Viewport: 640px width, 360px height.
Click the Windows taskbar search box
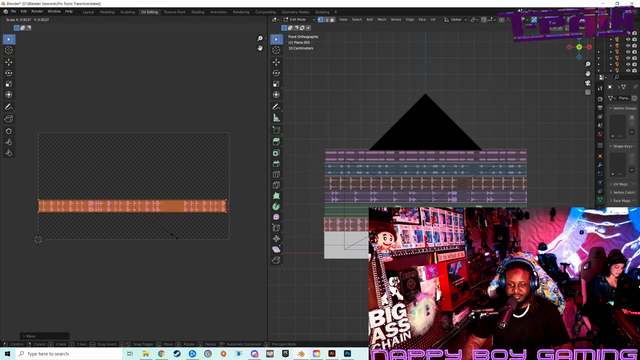click(69, 354)
